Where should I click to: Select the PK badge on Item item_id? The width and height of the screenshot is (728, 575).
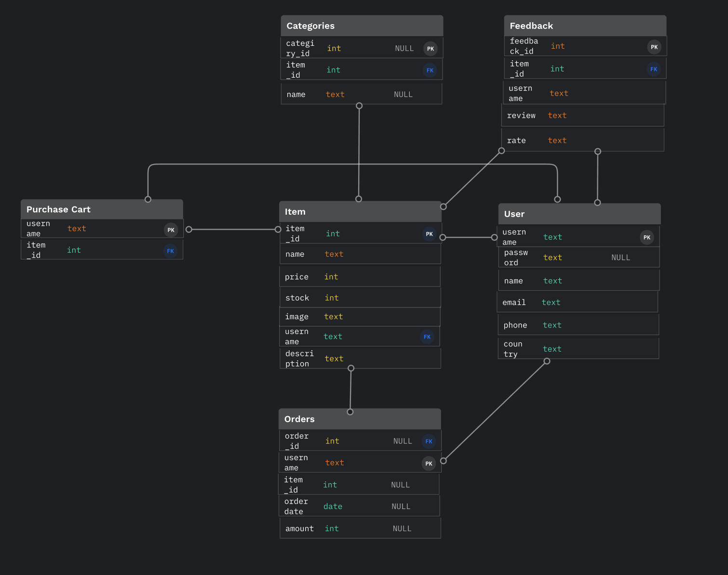[429, 234]
